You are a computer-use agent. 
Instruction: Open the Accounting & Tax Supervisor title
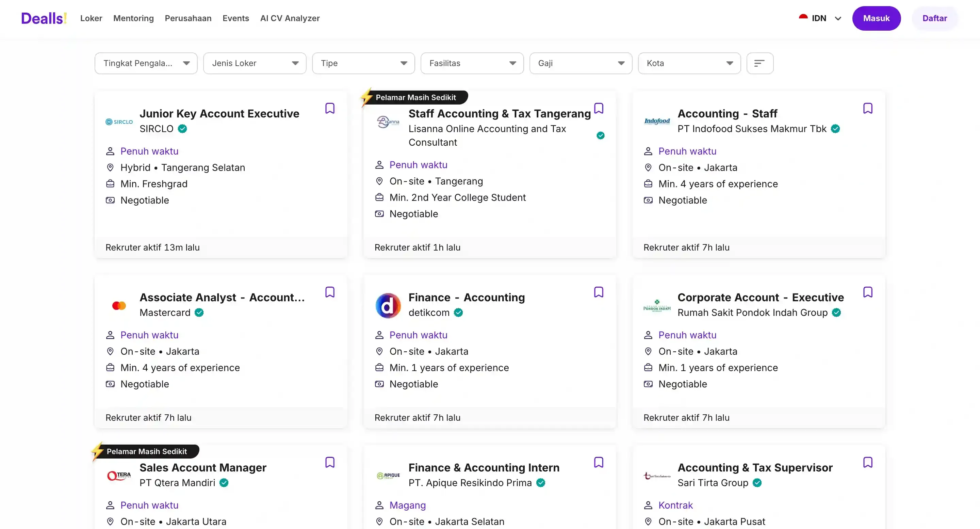[755, 467]
